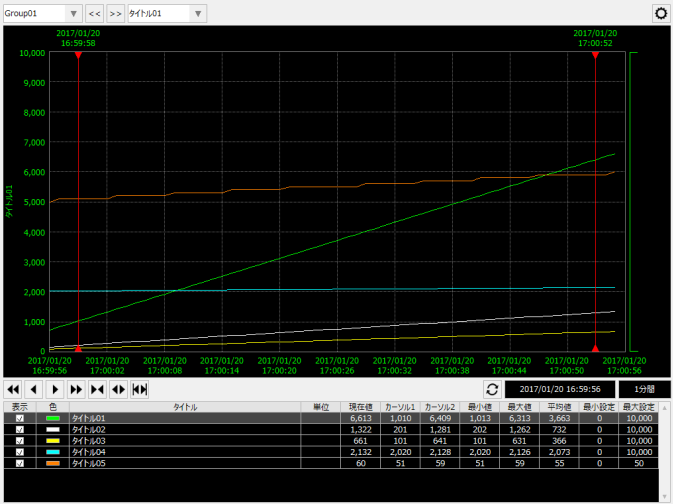Screen dimensions: 673x504
Task: Toggle the タイトル03 display checkbox
Action: coord(20,440)
